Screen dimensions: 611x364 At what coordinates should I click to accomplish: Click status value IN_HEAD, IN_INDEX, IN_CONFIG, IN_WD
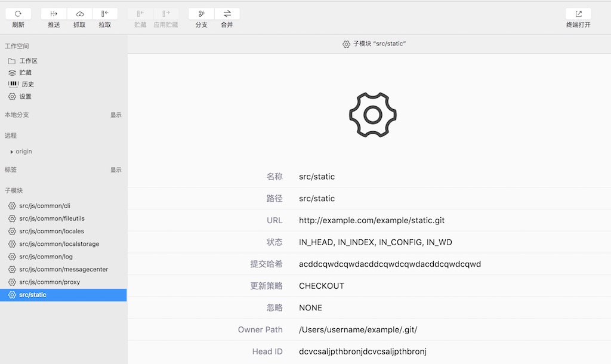tap(376, 242)
